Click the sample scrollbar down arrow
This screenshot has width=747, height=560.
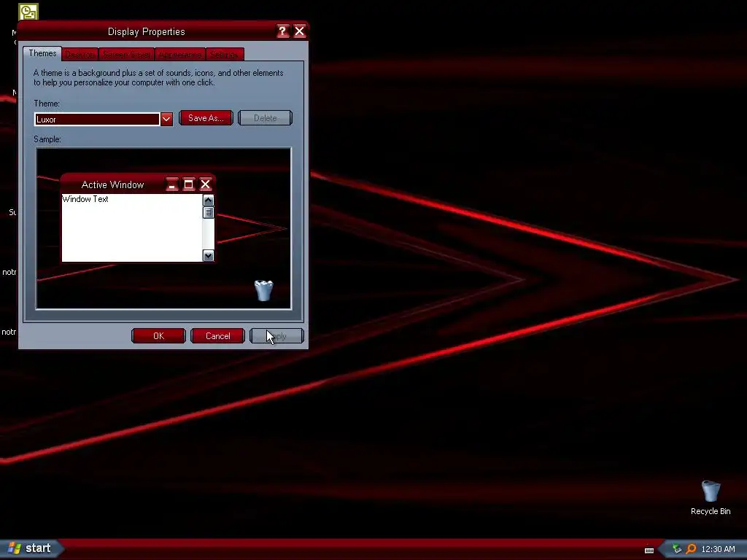pyautogui.click(x=208, y=256)
